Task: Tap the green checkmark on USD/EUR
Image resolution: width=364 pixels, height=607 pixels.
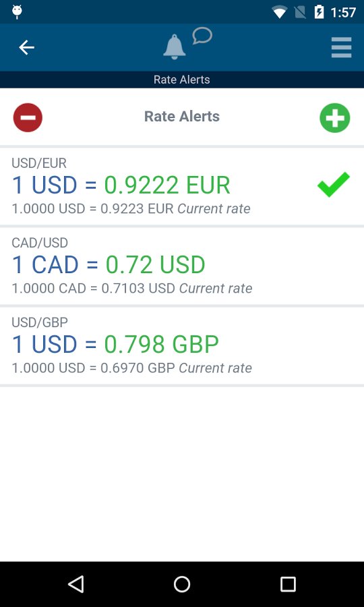Action: (x=334, y=185)
